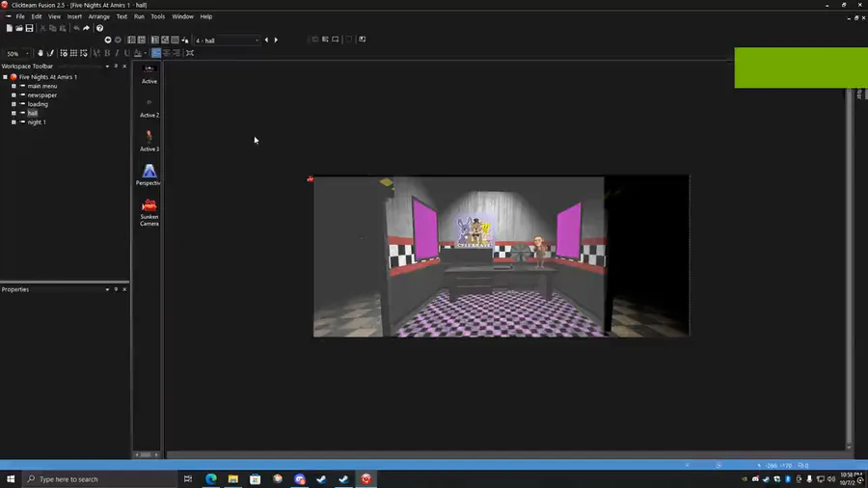This screenshot has height=488, width=868.
Task: Open the Tools menu
Action: pyautogui.click(x=158, y=16)
